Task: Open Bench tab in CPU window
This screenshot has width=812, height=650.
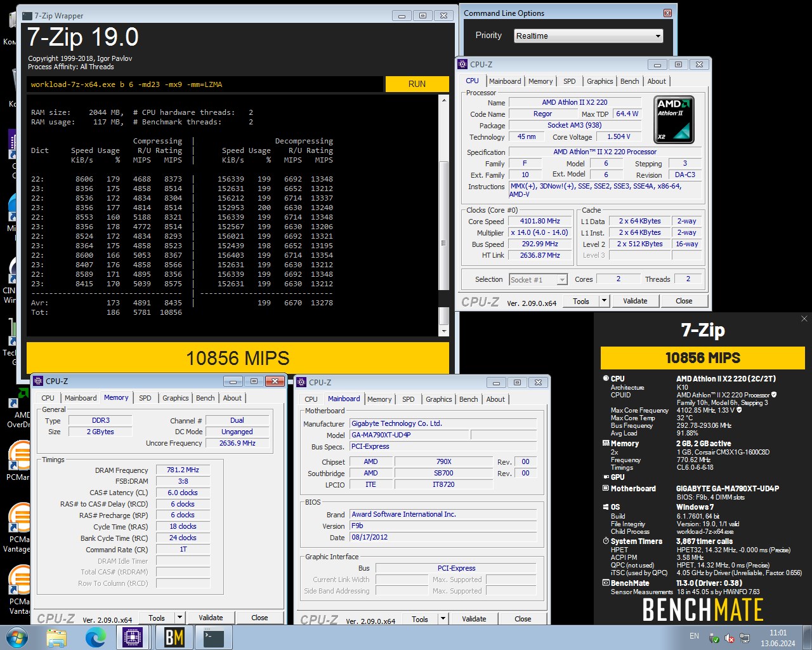Action: (x=629, y=81)
